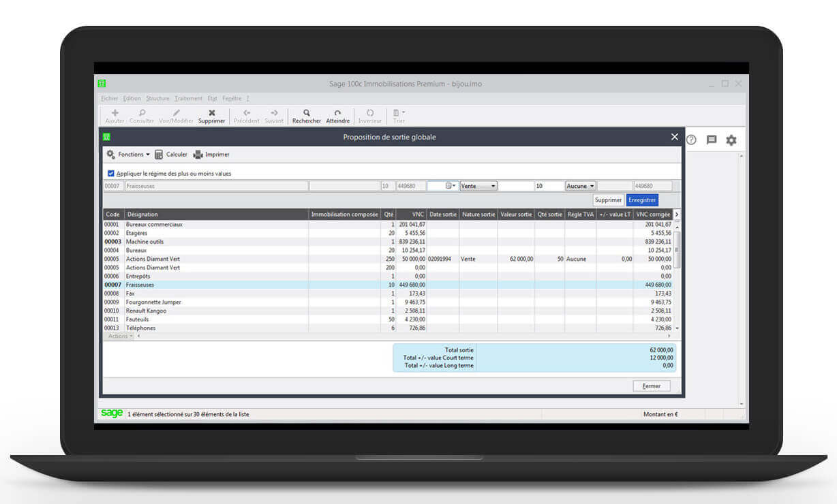Open the date sortie calendar picker
This screenshot has height=504, width=837.
click(451, 186)
